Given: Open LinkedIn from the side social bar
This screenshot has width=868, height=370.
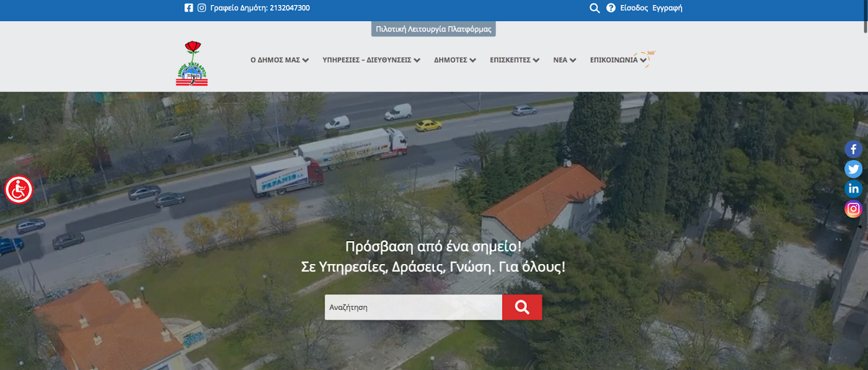Looking at the screenshot, I should [x=854, y=189].
